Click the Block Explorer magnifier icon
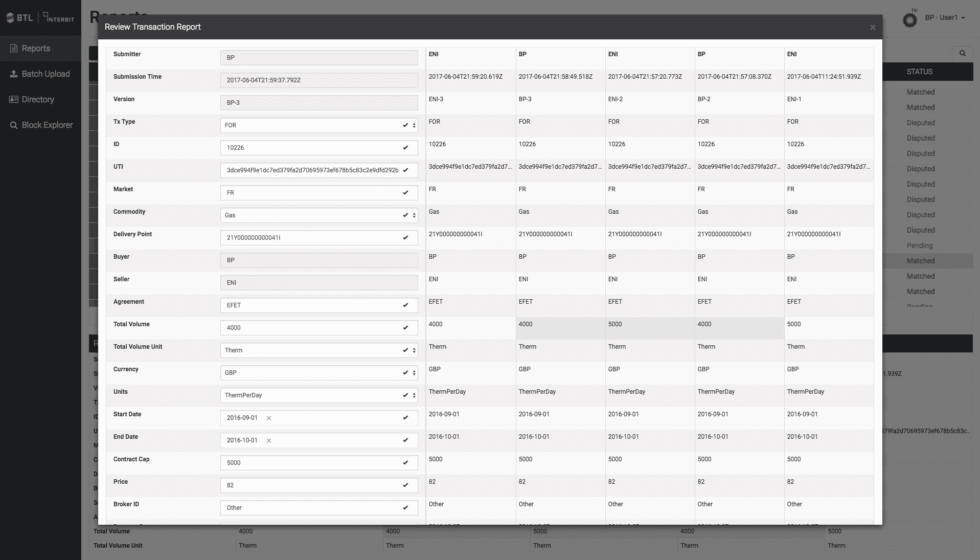This screenshot has width=980, height=560. coord(14,125)
